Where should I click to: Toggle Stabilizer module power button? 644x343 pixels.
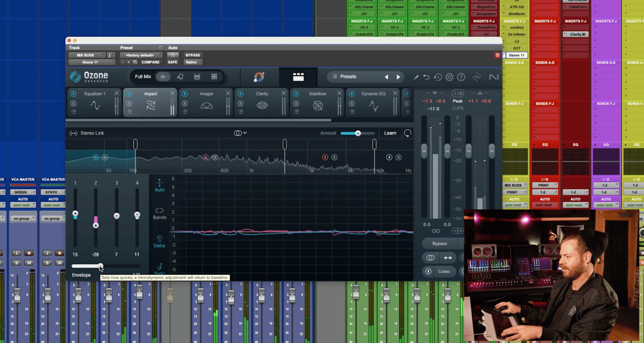(296, 94)
